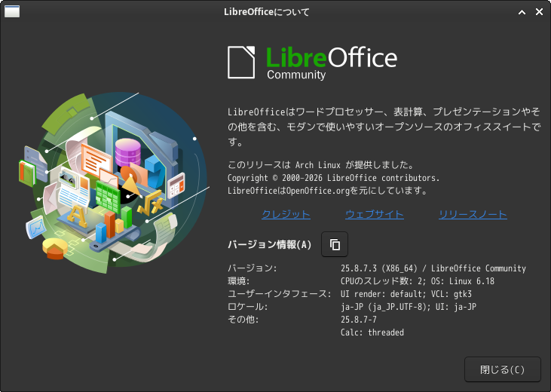Click the CPUのスレッド数: 2; OS: Linux 6.18 line

click(x=418, y=281)
